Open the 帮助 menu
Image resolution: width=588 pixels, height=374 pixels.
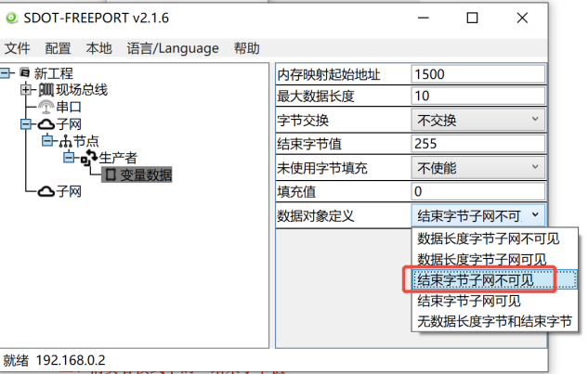point(247,48)
